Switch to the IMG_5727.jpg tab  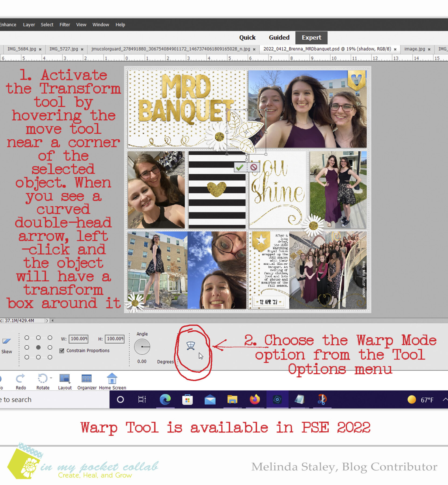tap(64, 49)
